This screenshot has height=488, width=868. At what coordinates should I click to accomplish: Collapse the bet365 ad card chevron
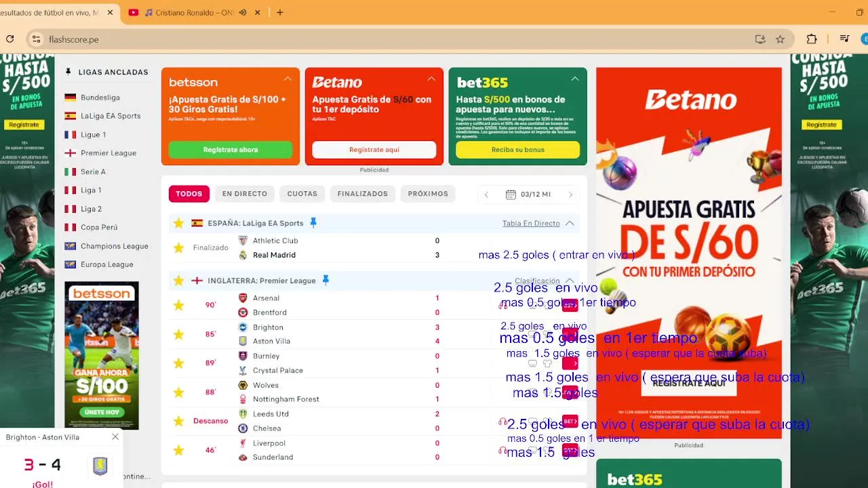[574, 79]
